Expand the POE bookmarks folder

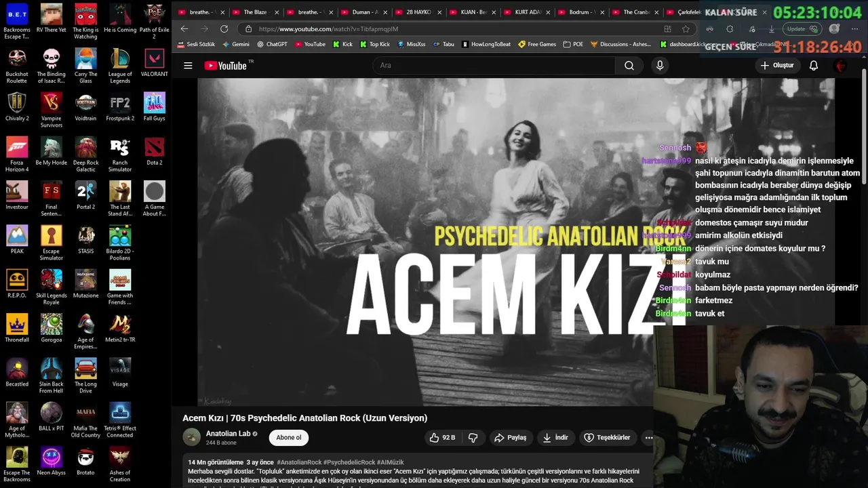572,44
